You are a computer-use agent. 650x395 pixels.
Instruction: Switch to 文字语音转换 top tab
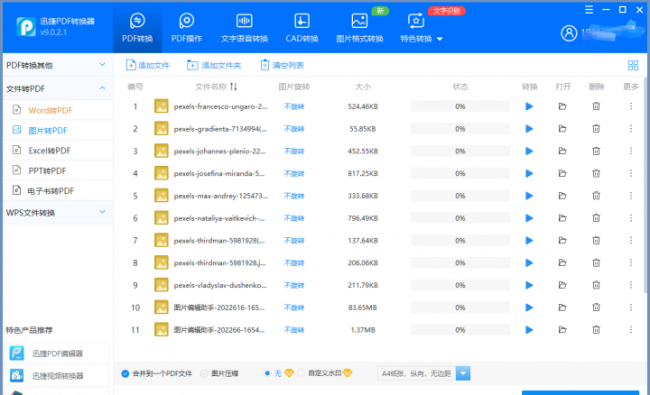click(x=244, y=28)
